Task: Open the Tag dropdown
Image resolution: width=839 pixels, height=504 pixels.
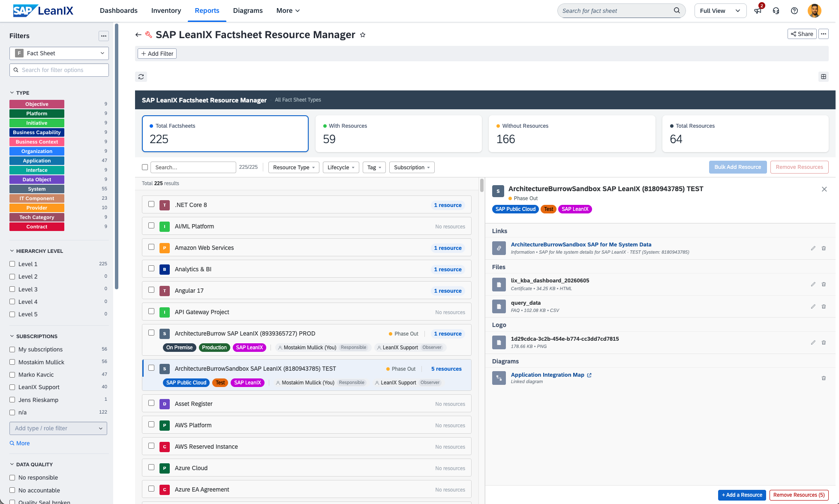Action: click(x=374, y=167)
